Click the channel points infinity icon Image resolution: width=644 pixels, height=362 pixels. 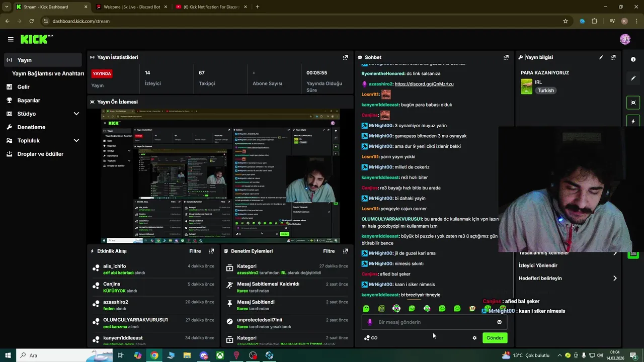(x=371, y=338)
